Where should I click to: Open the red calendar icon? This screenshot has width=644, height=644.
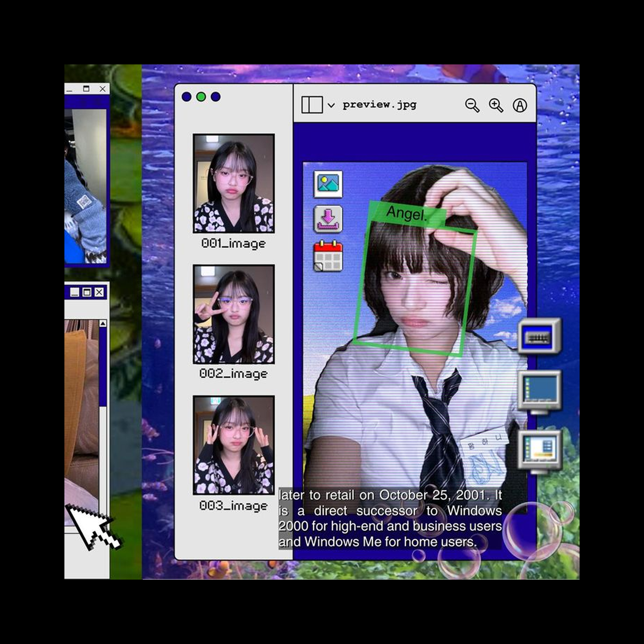point(328,256)
